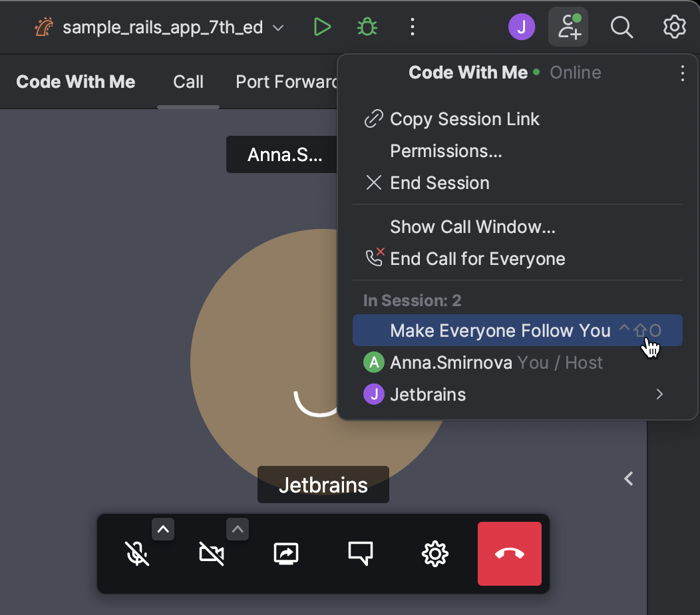Expand the Jetbrains participant submenu arrow
This screenshot has height=615, width=700.
point(659,395)
